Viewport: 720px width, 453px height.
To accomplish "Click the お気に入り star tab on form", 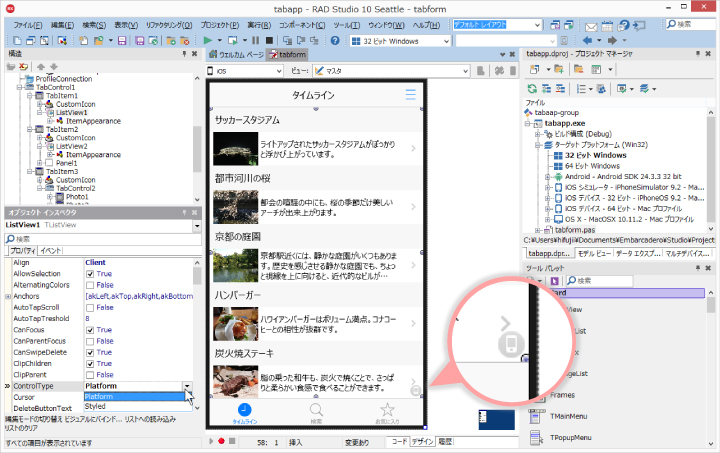I will [x=387, y=413].
